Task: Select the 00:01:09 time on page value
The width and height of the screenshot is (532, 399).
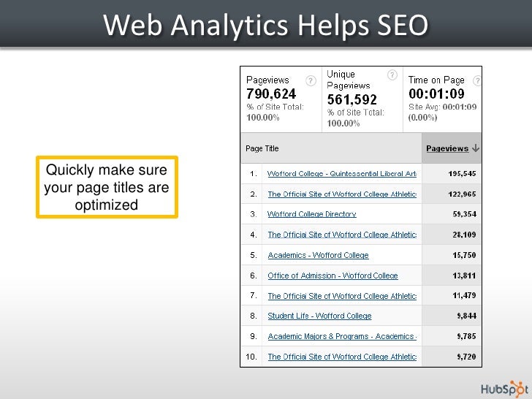Action: point(436,94)
